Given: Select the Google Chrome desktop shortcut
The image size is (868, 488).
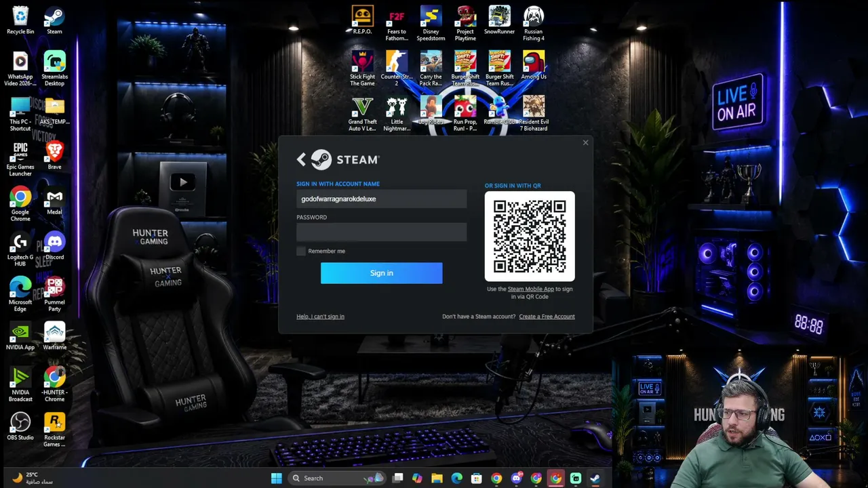Looking at the screenshot, I should click(x=20, y=204).
